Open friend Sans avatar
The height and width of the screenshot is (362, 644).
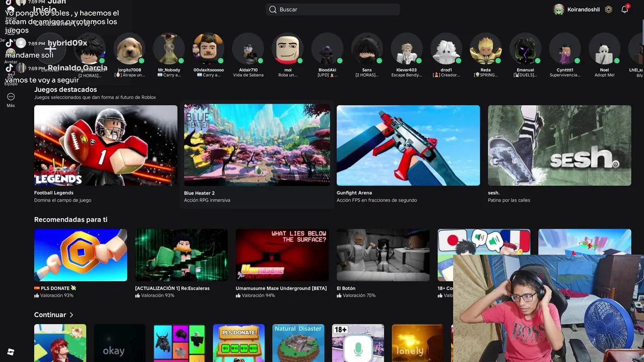(x=367, y=49)
